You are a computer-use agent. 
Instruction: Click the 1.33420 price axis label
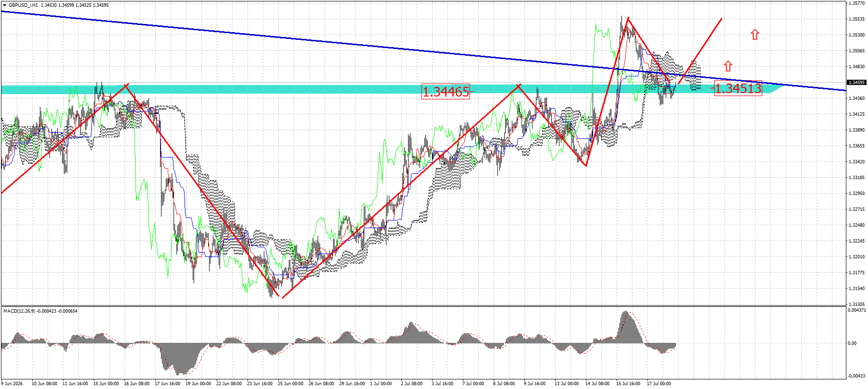[857, 162]
